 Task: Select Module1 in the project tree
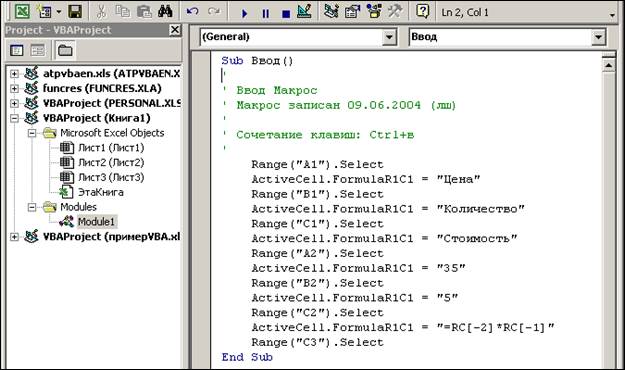[x=96, y=222]
